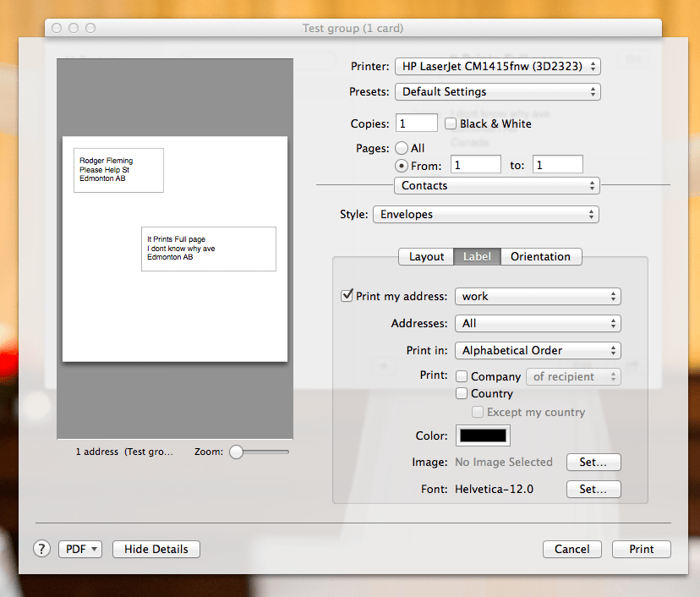
Task: Switch to the Layout tab
Action: [x=426, y=256]
